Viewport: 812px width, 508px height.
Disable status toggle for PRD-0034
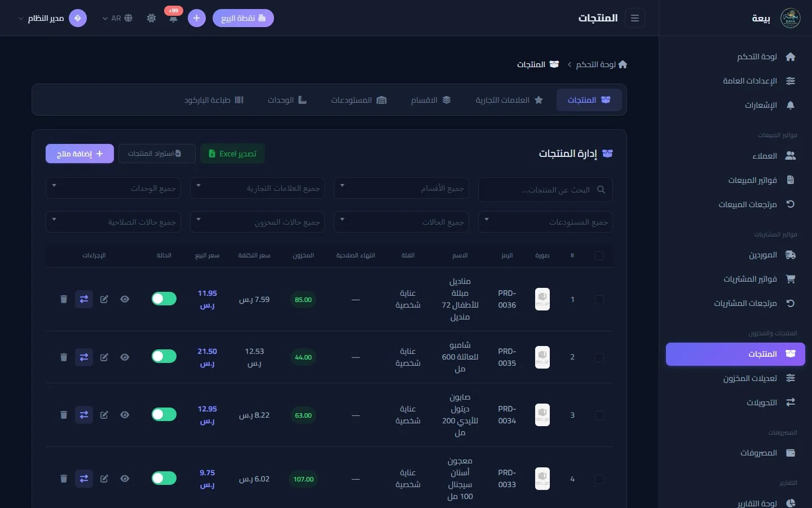pyautogui.click(x=164, y=414)
